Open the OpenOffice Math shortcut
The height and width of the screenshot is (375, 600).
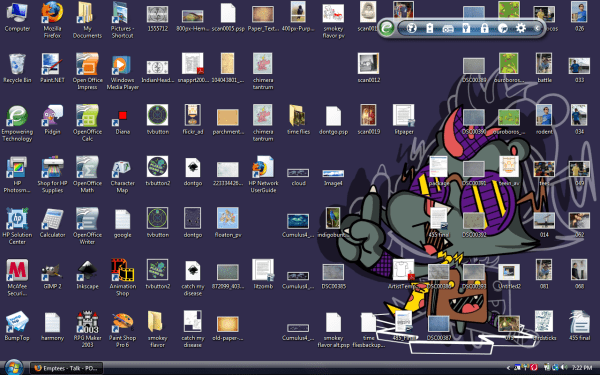(x=87, y=175)
